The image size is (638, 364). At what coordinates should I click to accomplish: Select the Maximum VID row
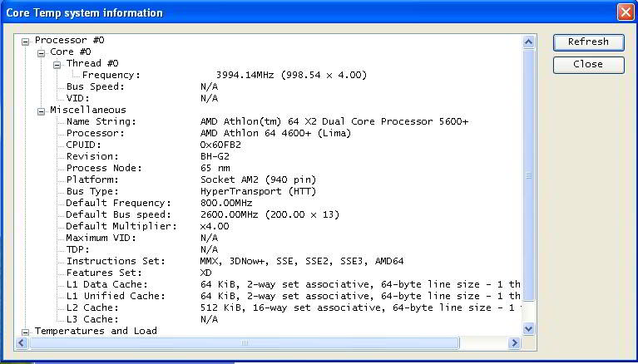[142, 238]
